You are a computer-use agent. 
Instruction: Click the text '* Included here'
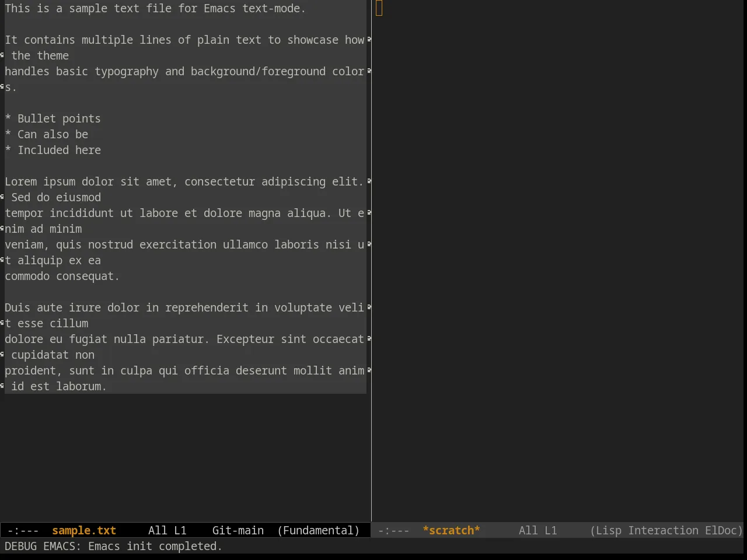(53, 150)
